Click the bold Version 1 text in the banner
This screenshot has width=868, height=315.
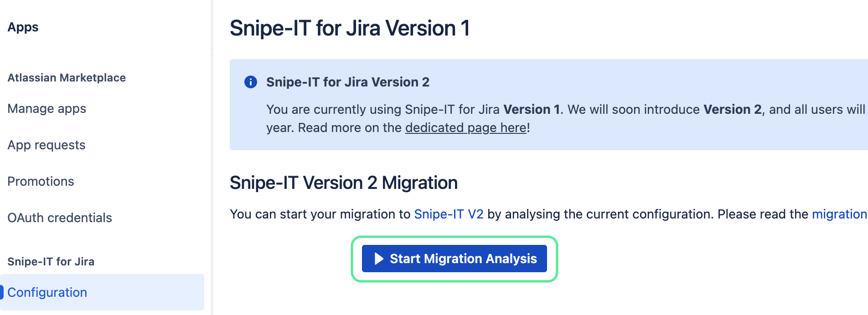532,109
